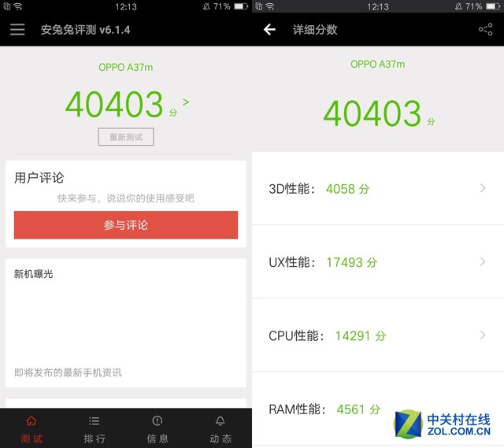Tap the home icon in bottom bar
Screen dimensions: 504x448
pyautogui.click(x=31, y=421)
